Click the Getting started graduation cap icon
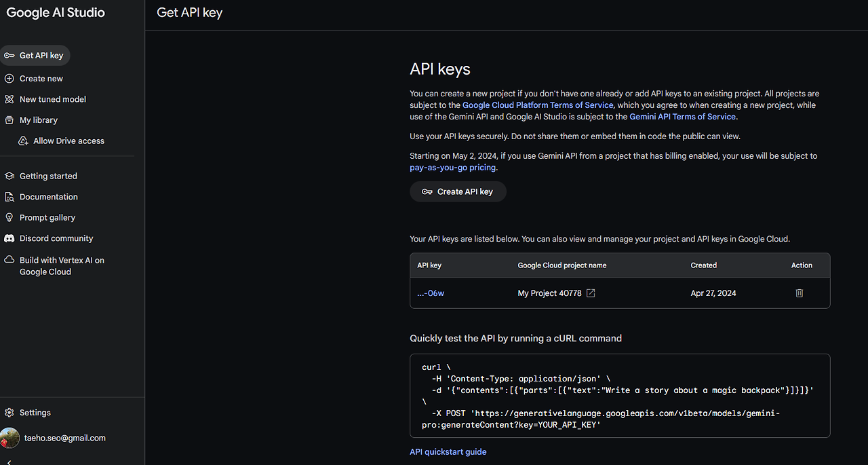Screen dimensions: 868x465 tap(9, 176)
